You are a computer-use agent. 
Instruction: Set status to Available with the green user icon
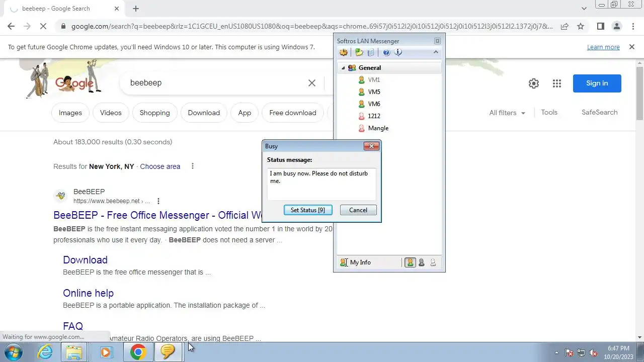pos(410,262)
